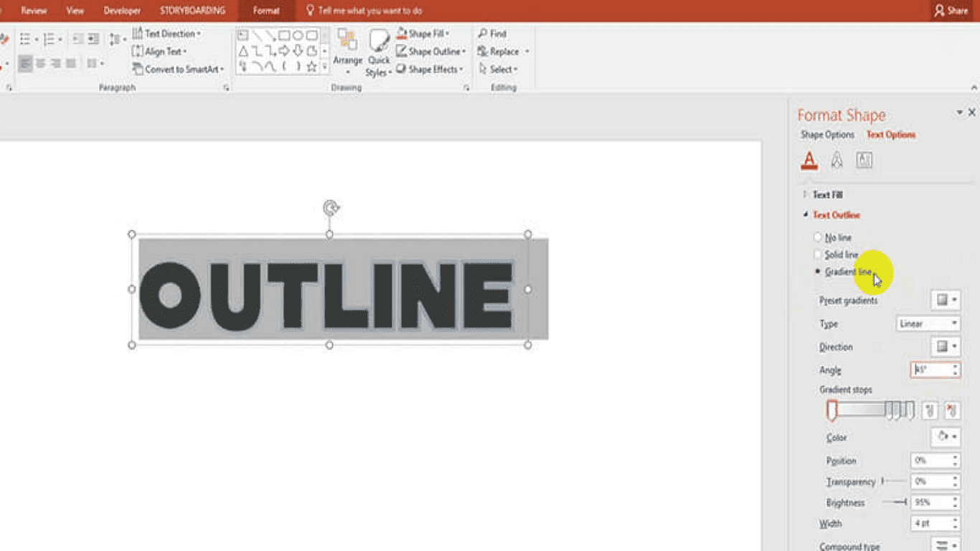
Task: Open the Developer ribbon tab
Action: (x=122, y=11)
